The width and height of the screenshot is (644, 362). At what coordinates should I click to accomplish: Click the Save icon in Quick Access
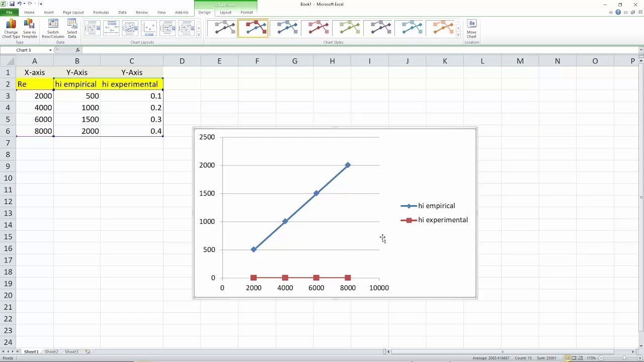(12, 4)
